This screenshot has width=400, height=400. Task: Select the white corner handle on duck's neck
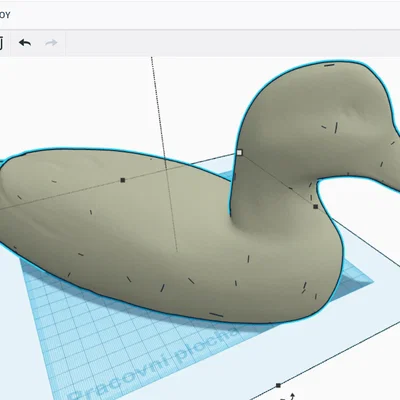239,153
